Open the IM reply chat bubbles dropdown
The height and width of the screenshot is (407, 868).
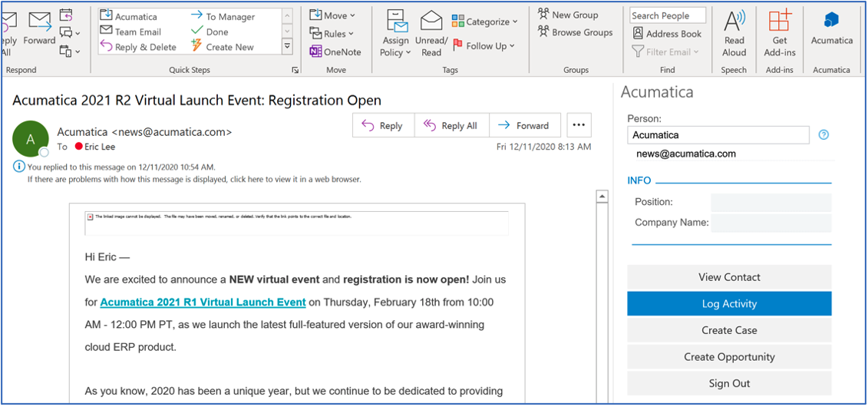point(69,33)
